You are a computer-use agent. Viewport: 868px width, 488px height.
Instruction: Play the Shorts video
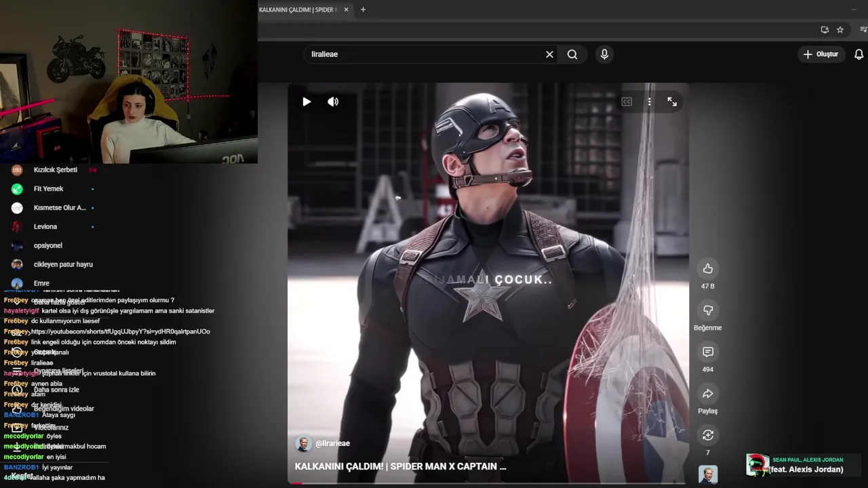pyautogui.click(x=307, y=102)
